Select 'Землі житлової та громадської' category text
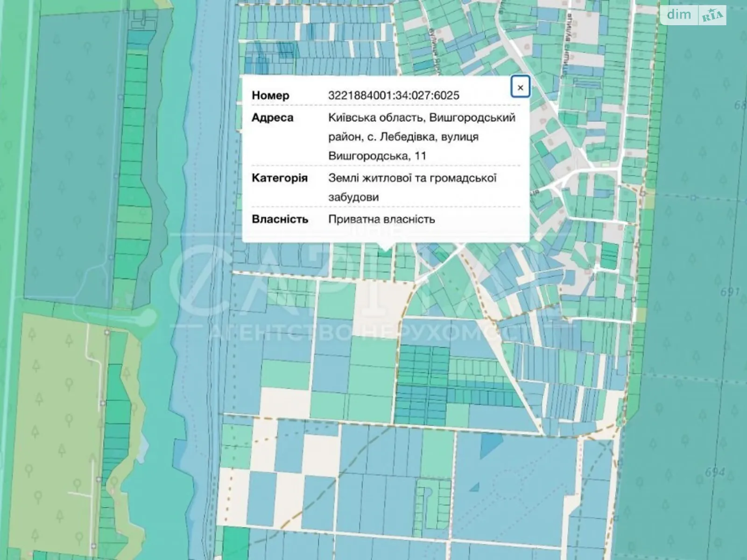 412,178
